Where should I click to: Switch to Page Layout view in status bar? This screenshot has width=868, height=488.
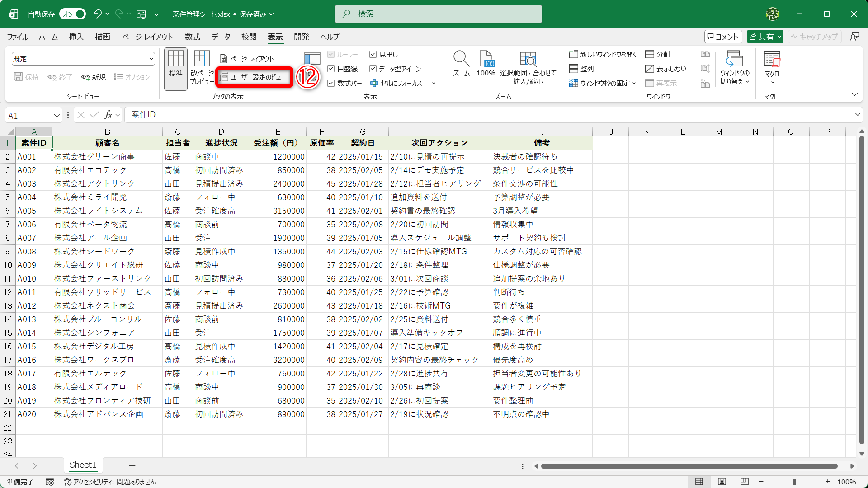click(x=722, y=482)
